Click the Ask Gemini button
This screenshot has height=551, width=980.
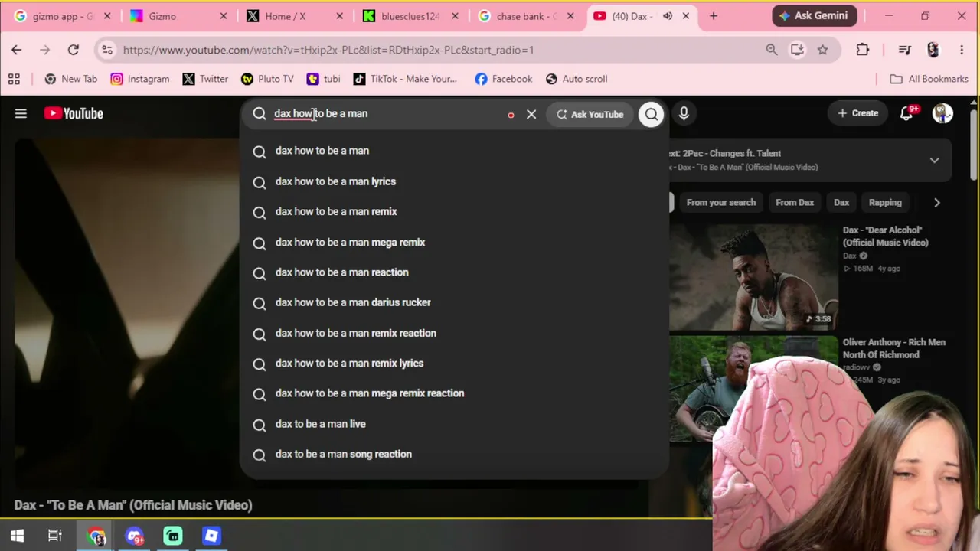pos(814,15)
